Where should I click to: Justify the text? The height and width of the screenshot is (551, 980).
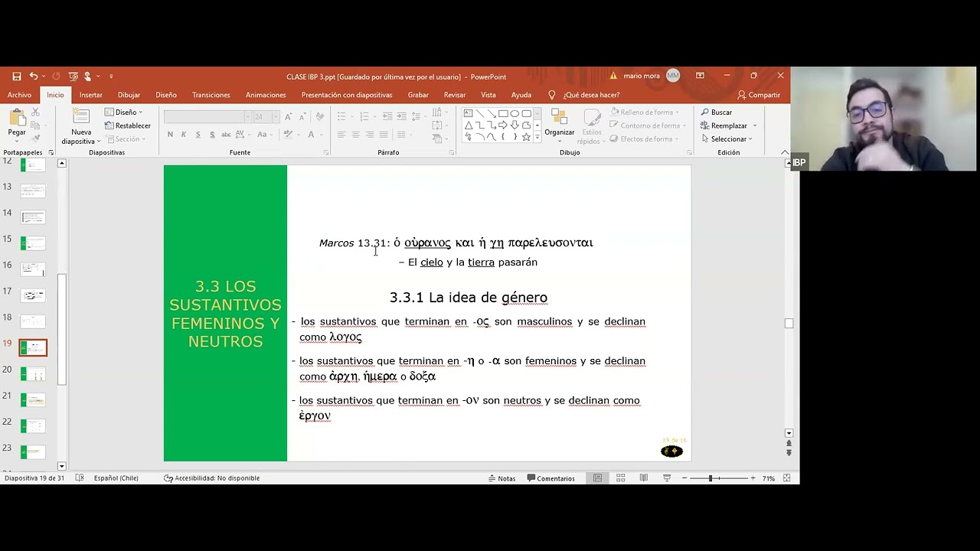[384, 135]
